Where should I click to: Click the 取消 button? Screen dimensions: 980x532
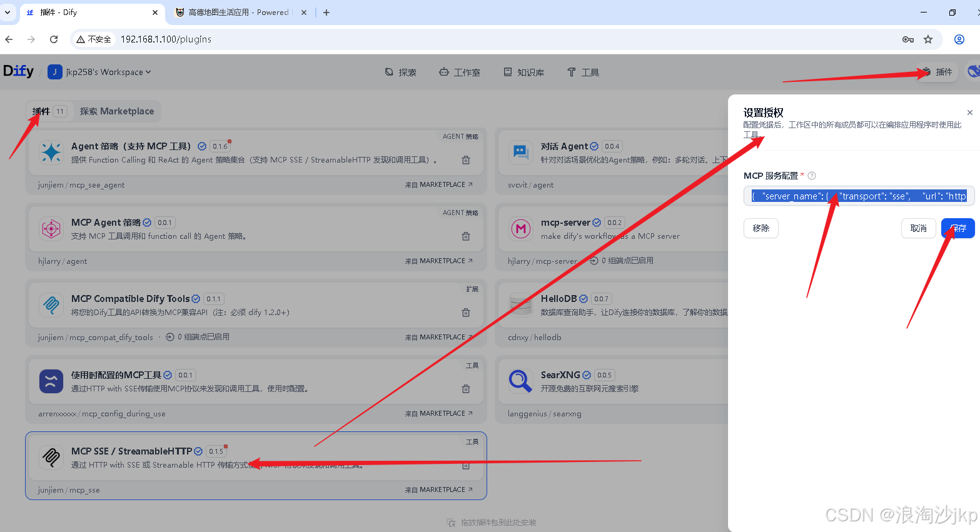919,228
